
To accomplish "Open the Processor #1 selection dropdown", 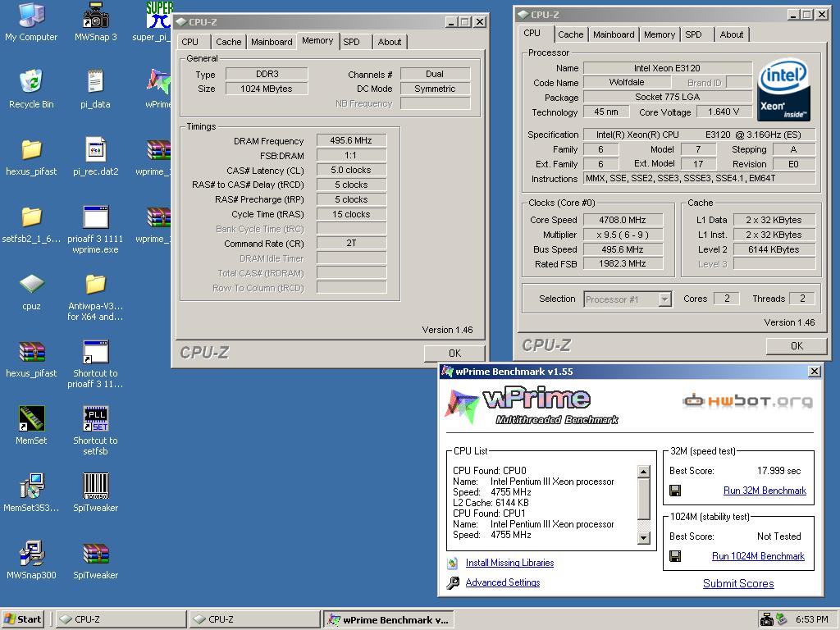I will 664,299.
